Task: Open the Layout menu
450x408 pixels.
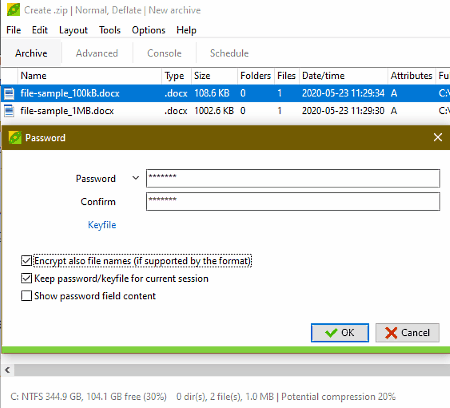Action: pyautogui.click(x=73, y=30)
